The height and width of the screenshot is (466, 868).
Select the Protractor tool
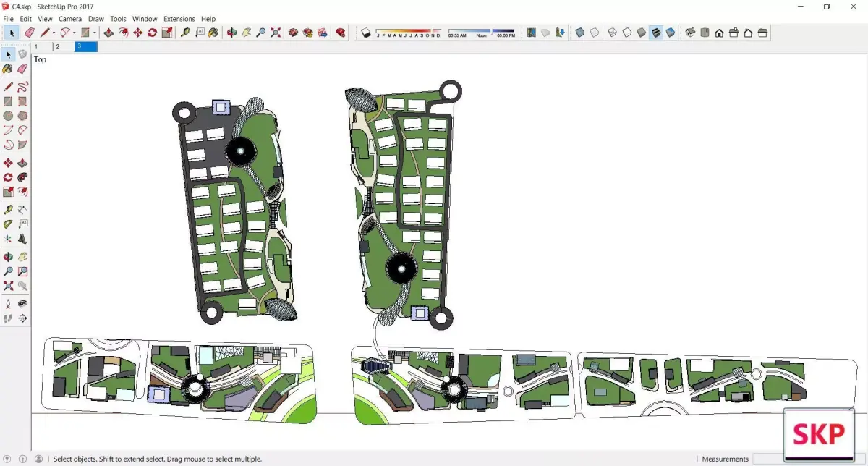[8, 224]
